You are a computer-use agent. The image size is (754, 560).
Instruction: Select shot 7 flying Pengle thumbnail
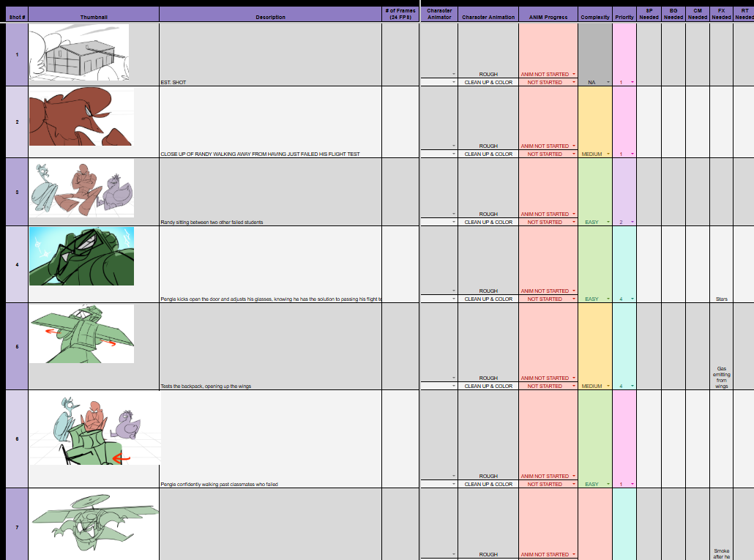click(94, 524)
